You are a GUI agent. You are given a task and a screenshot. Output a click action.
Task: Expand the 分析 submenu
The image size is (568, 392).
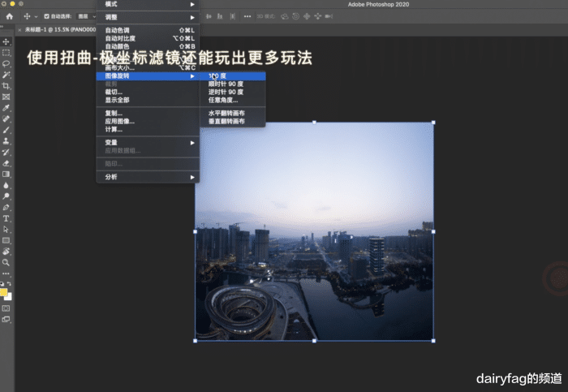point(148,177)
